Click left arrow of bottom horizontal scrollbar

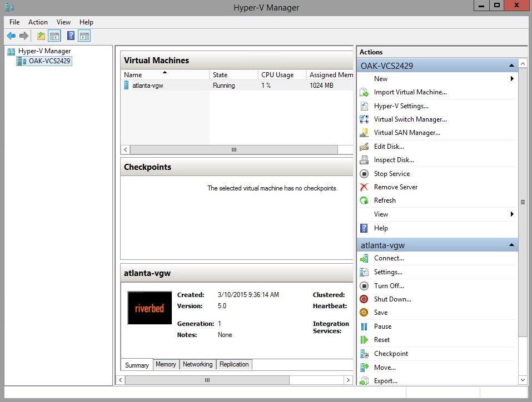(121, 380)
